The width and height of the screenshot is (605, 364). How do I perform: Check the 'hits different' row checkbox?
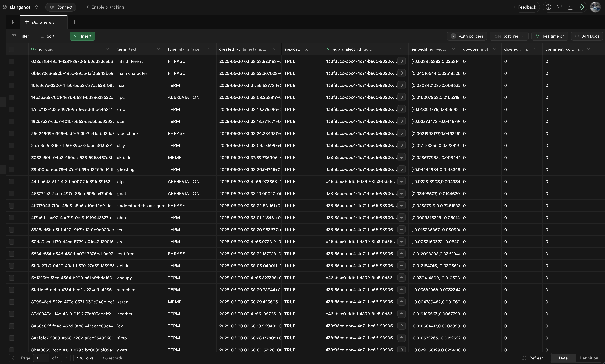[12, 61]
